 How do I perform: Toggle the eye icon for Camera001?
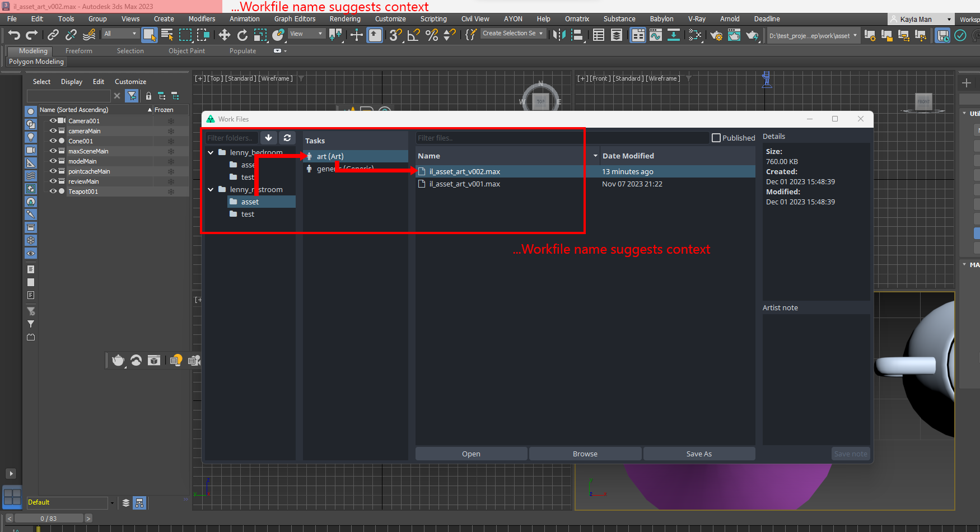(x=53, y=120)
